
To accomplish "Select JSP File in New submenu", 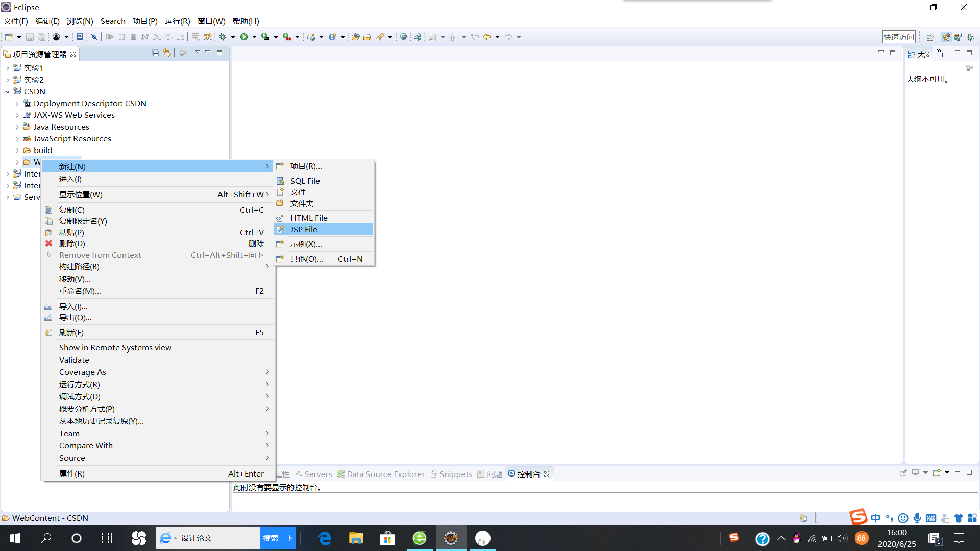I will pos(304,229).
